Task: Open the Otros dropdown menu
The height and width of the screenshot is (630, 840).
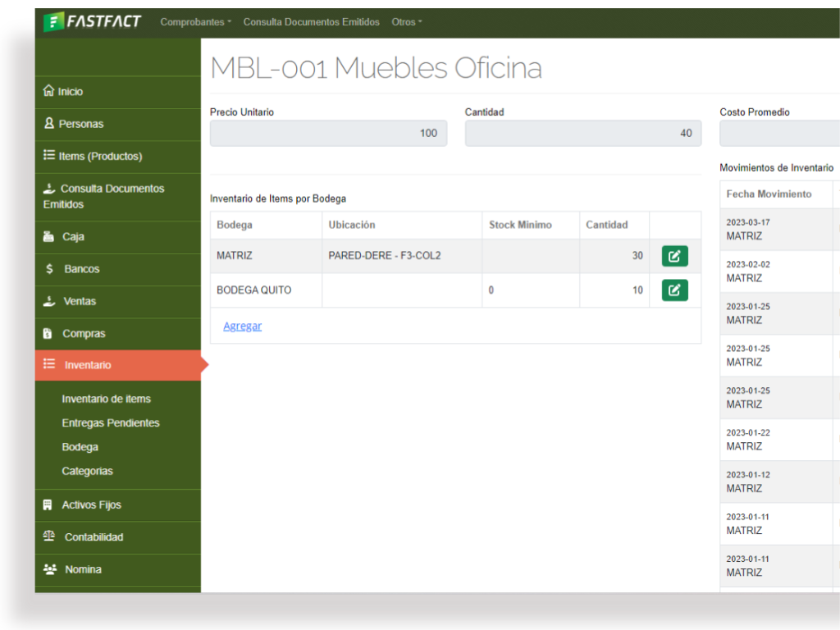Action: 407,22
